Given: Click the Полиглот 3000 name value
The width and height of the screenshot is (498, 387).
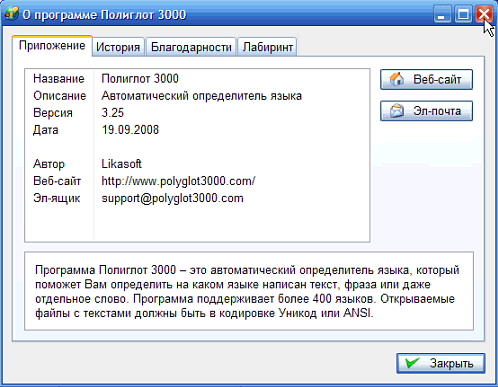Looking at the screenshot, I should [x=140, y=79].
